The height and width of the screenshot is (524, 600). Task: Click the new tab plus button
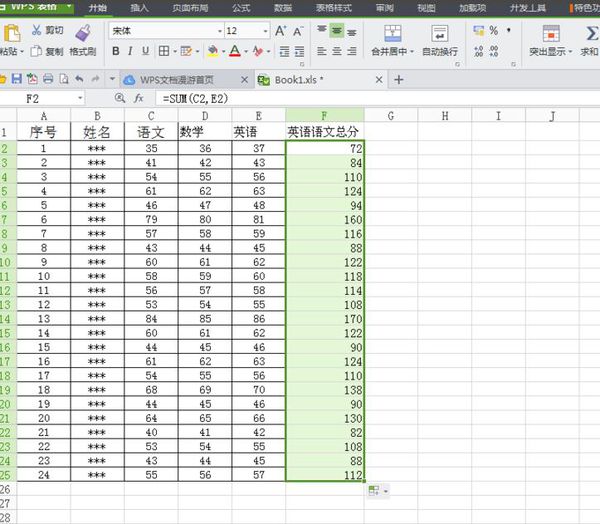point(399,80)
